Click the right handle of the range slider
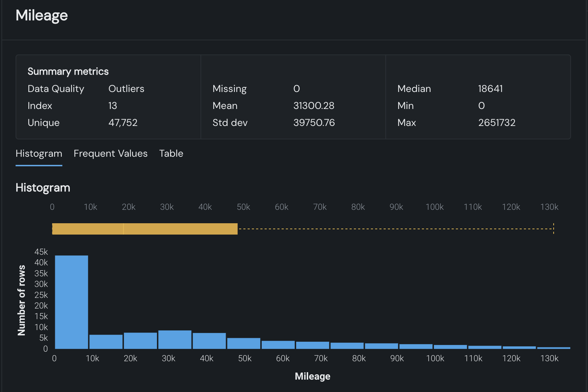 553,229
